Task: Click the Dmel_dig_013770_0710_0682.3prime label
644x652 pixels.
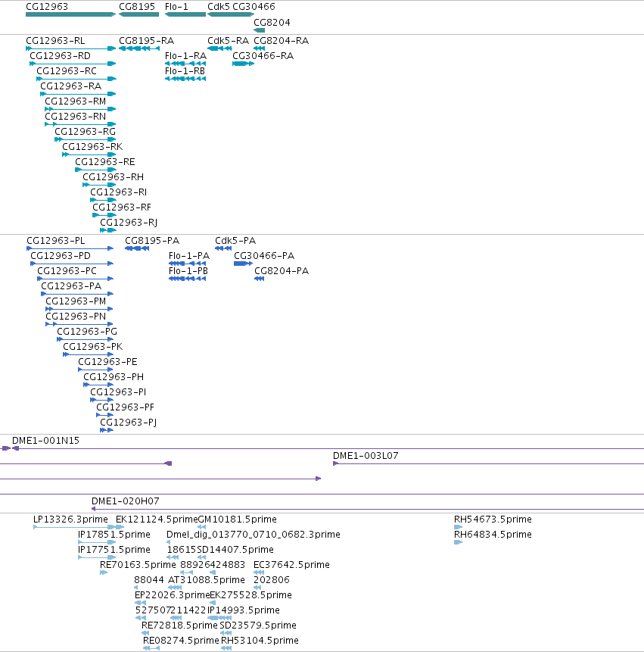Action: coord(254,535)
